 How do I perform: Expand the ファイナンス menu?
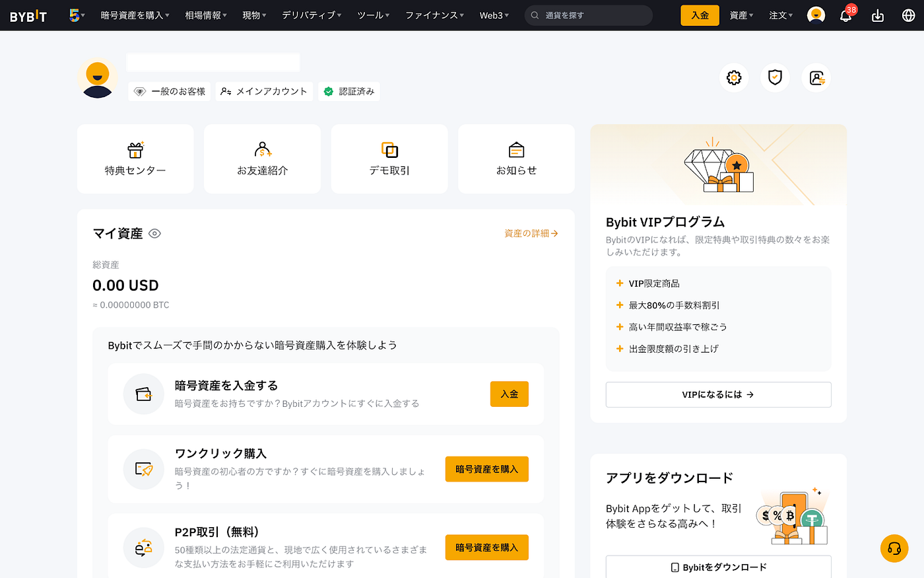click(434, 15)
